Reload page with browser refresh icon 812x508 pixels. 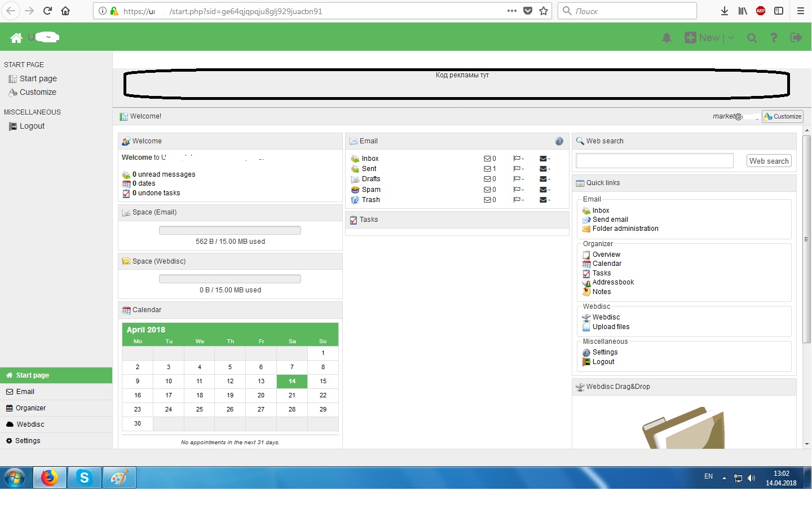[x=47, y=11]
